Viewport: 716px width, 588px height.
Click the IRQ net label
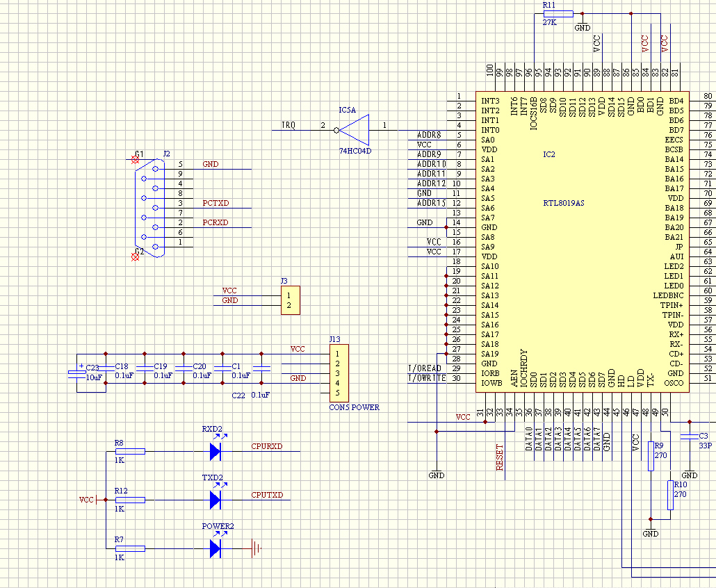click(x=288, y=125)
